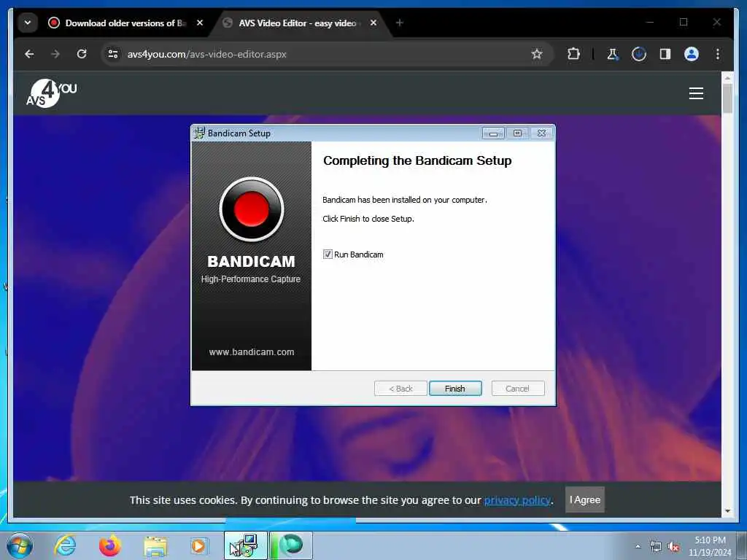The width and height of the screenshot is (747, 560).
Task: Open the privacy policy link
Action: [x=517, y=500]
